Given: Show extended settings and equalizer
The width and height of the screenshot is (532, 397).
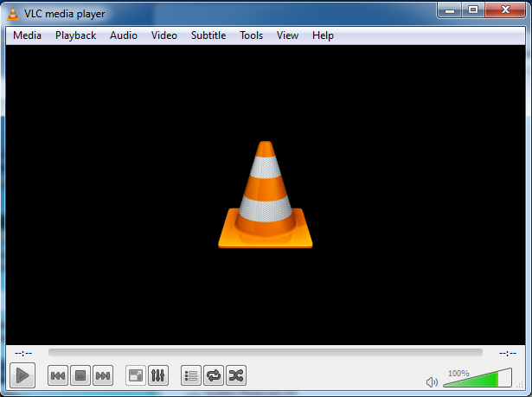Looking at the screenshot, I should tap(158, 375).
